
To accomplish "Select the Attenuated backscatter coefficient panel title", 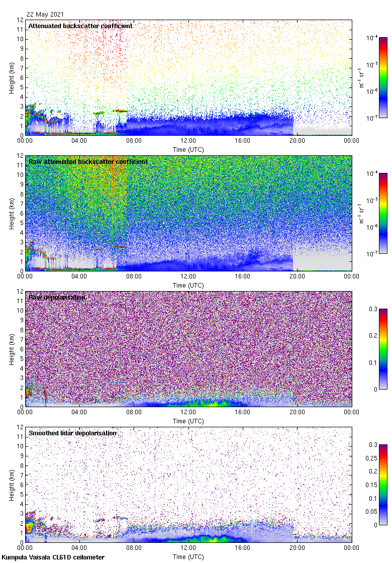I will pyautogui.click(x=80, y=26).
